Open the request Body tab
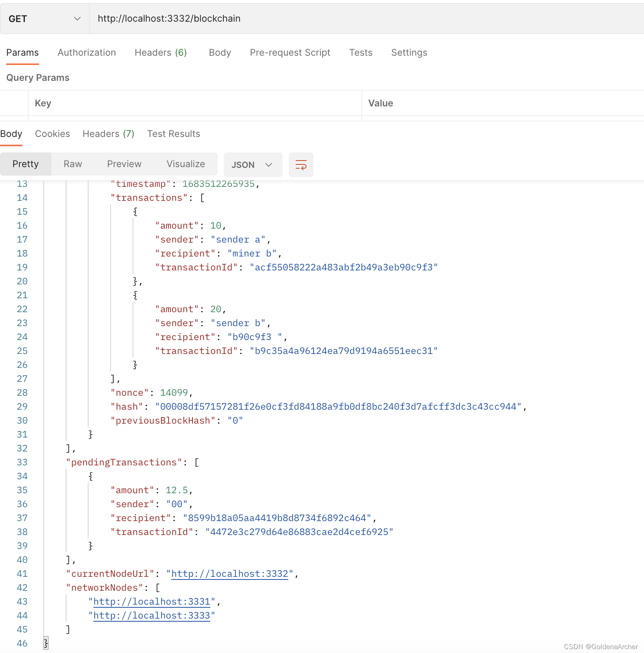This screenshot has height=653, width=644. (x=220, y=53)
